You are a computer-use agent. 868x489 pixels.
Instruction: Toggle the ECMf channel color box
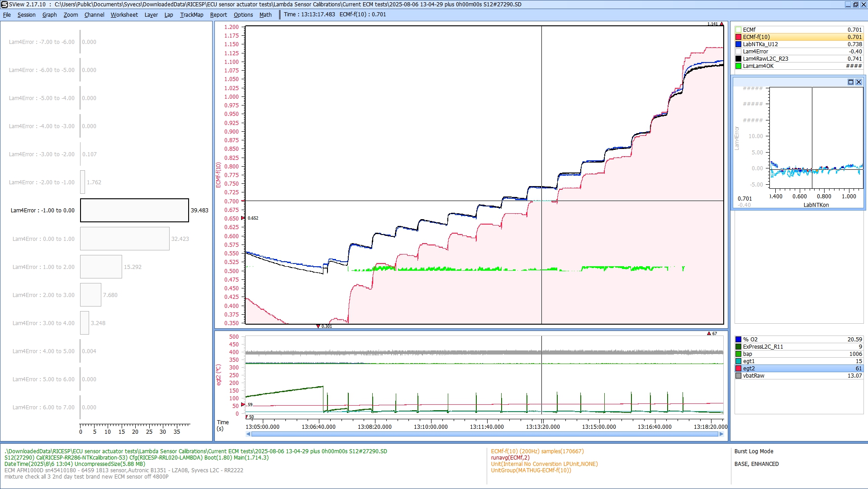click(738, 30)
